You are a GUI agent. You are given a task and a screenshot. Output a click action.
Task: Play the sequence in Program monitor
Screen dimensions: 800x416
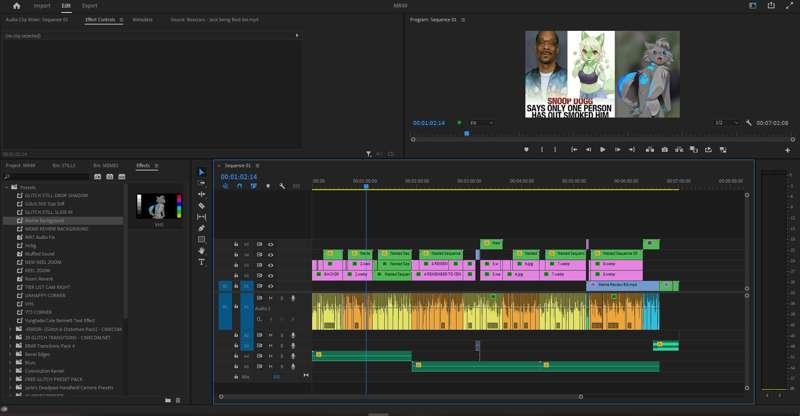click(603, 150)
